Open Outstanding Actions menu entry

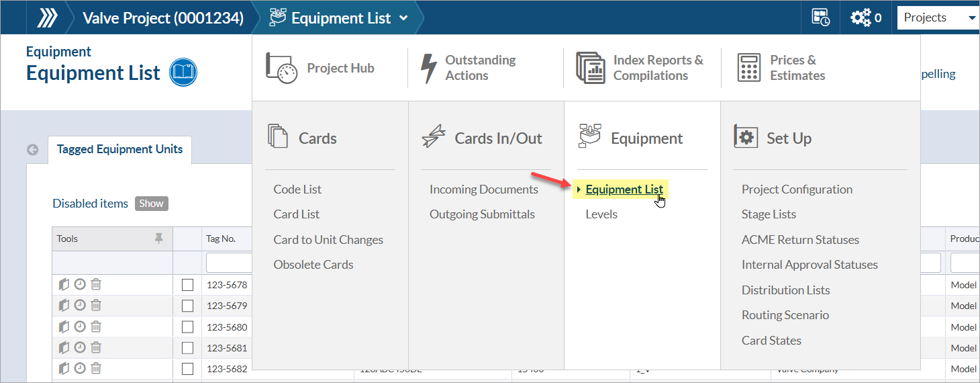pos(469,68)
